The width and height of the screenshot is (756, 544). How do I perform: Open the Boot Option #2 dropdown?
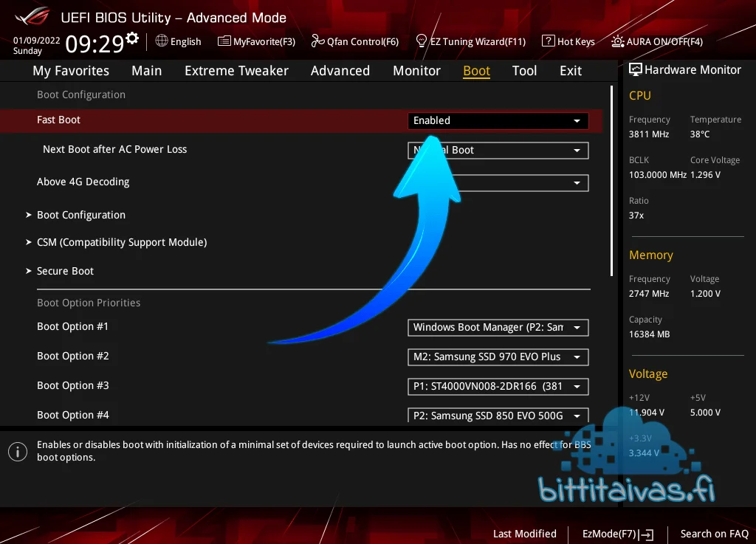tap(498, 357)
